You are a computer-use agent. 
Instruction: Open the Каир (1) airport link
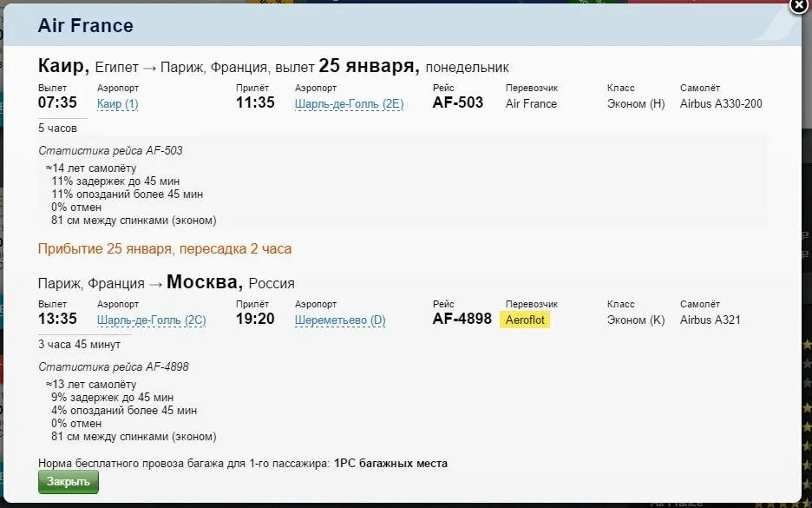click(x=118, y=103)
